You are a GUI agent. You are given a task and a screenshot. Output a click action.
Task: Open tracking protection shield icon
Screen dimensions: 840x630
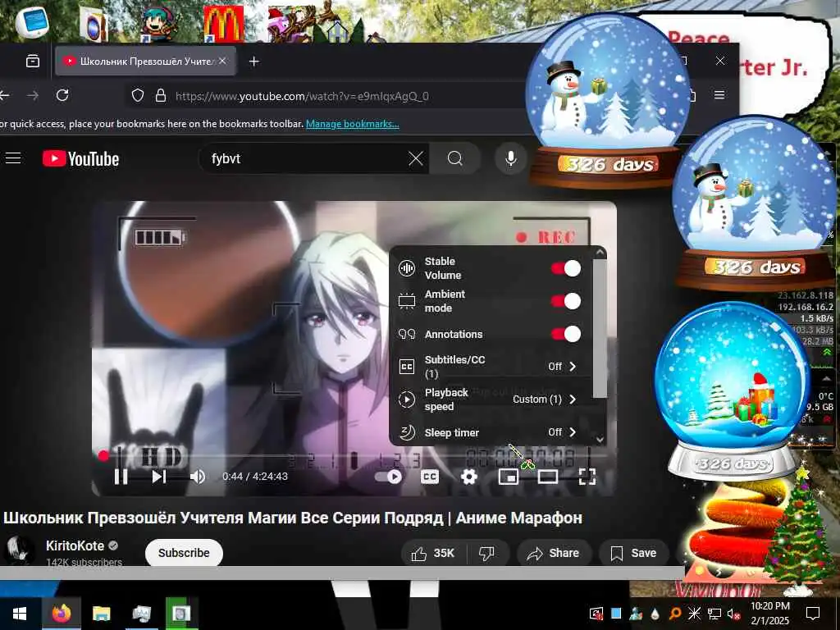coord(138,96)
